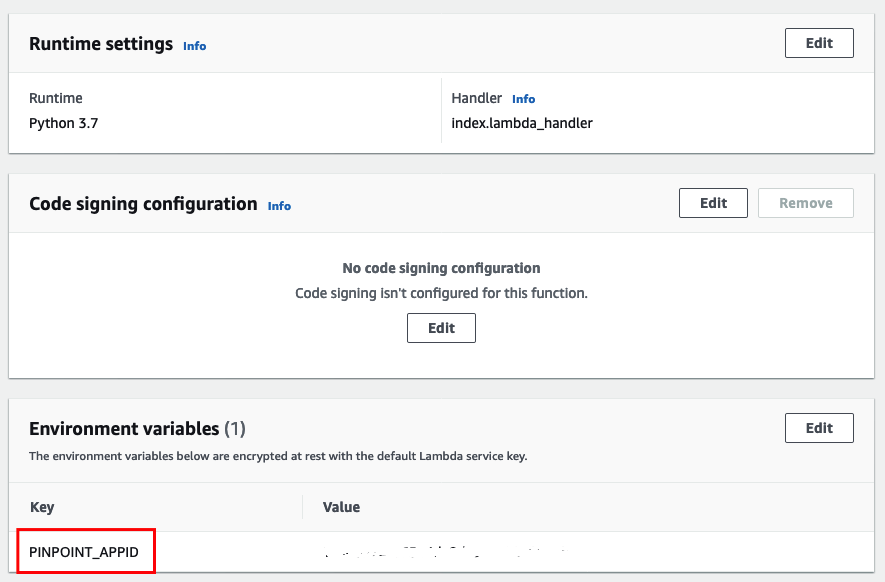Open Info link next to Code signing configuration
Viewport: 885px width, 582px height.
point(279,206)
